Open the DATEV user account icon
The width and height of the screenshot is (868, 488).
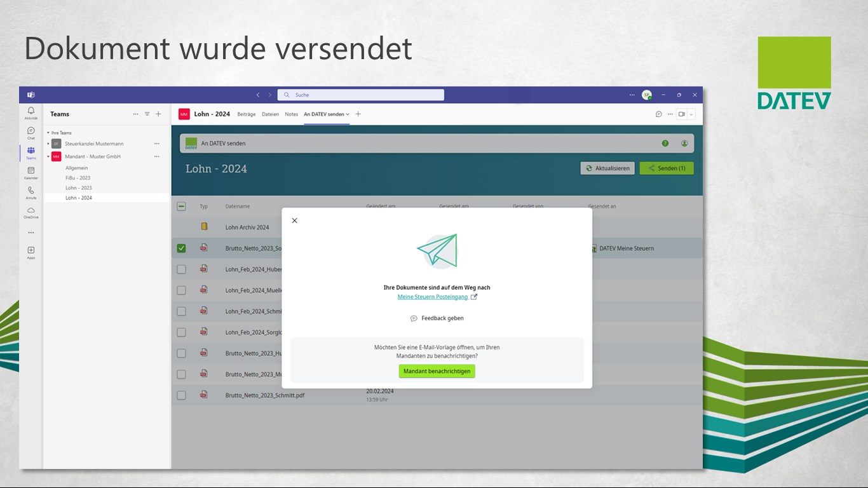(x=684, y=143)
